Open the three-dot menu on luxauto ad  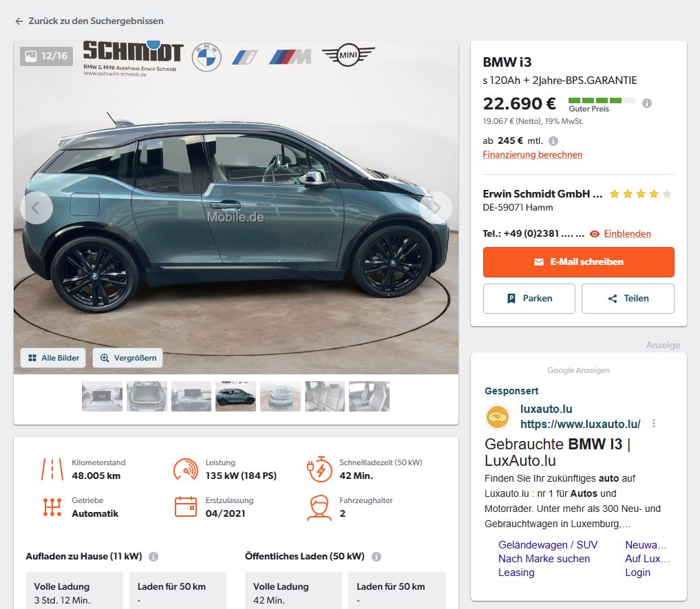[x=654, y=424]
